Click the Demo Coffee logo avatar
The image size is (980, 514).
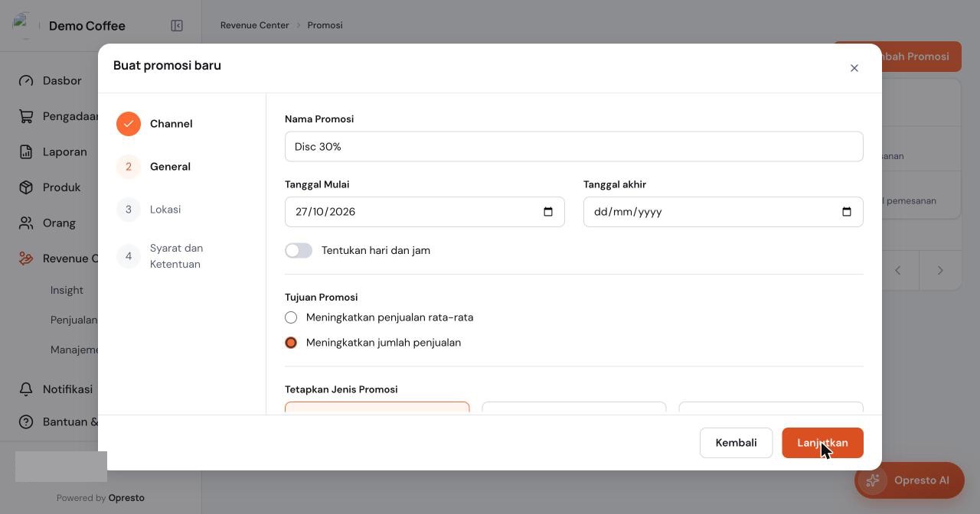coord(26,25)
